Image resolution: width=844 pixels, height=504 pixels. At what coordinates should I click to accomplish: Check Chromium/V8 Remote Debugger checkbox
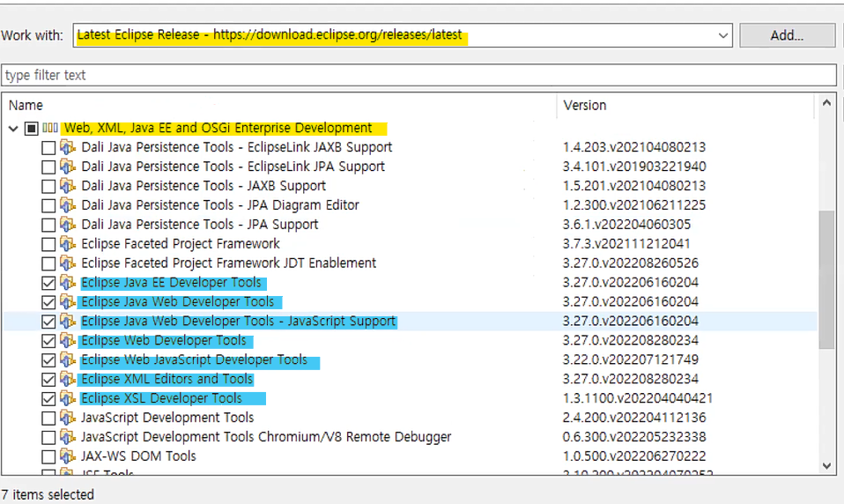(48, 437)
